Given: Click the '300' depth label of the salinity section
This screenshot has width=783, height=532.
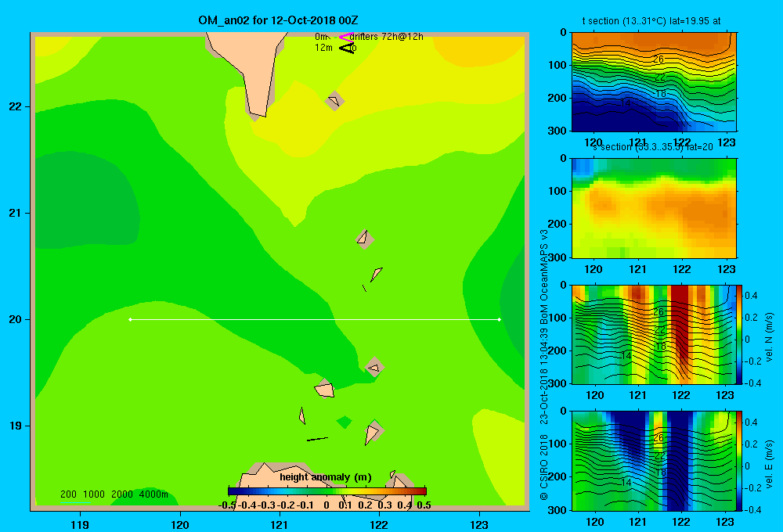Looking at the screenshot, I should tap(558, 257).
